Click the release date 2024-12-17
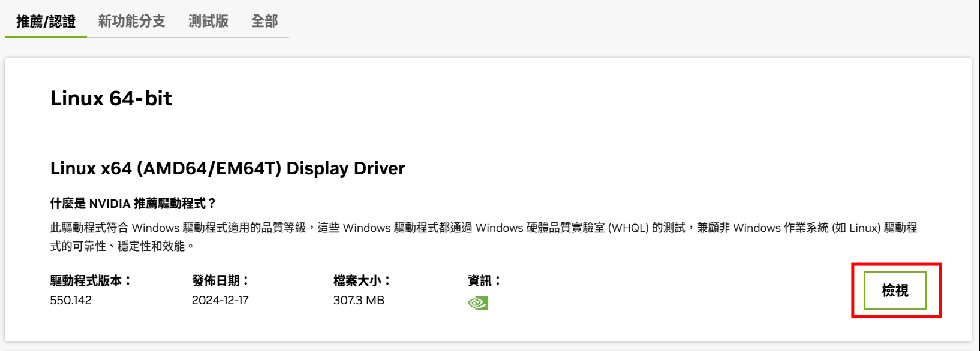The height and width of the screenshot is (351, 980). tap(220, 300)
